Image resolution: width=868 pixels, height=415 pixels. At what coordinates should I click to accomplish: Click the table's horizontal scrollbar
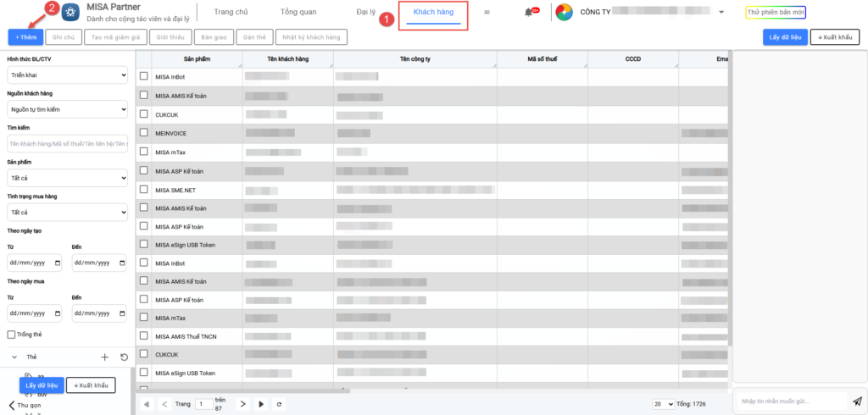[243, 390]
